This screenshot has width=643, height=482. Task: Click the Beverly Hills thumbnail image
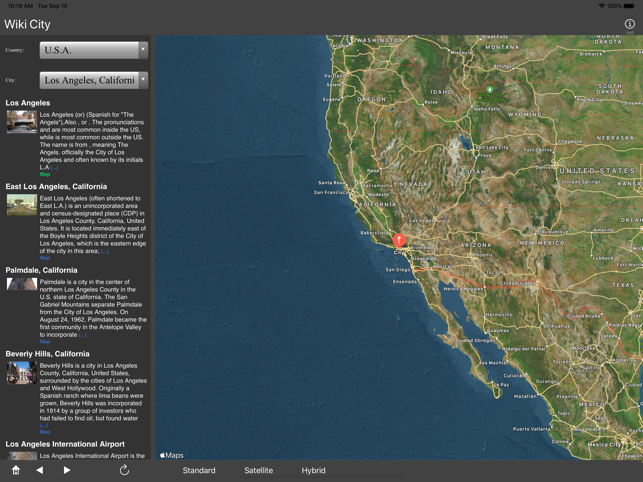click(21, 372)
